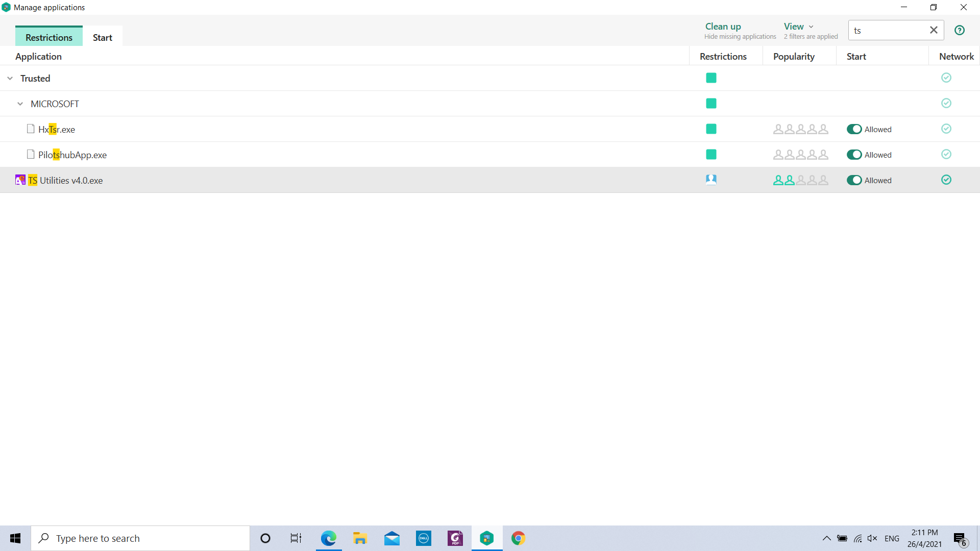980x551 pixels.
Task: Clear the search field with X
Action: [x=934, y=30]
